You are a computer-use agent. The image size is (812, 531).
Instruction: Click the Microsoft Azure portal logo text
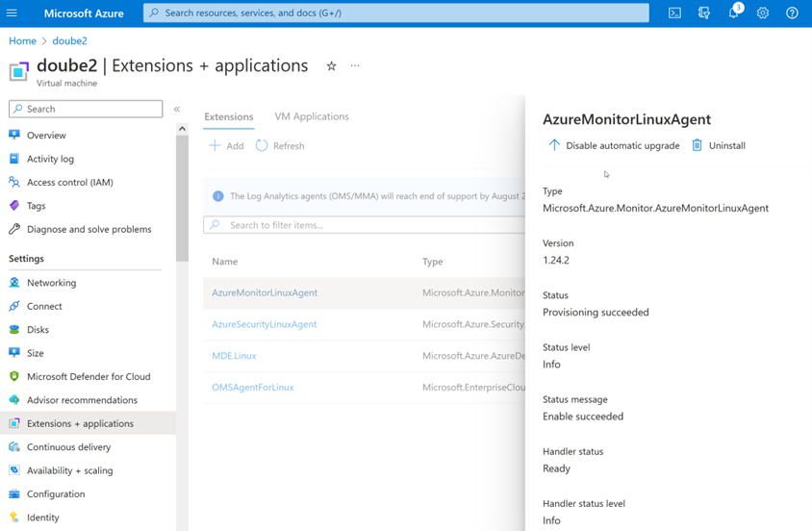pos(84,13)
